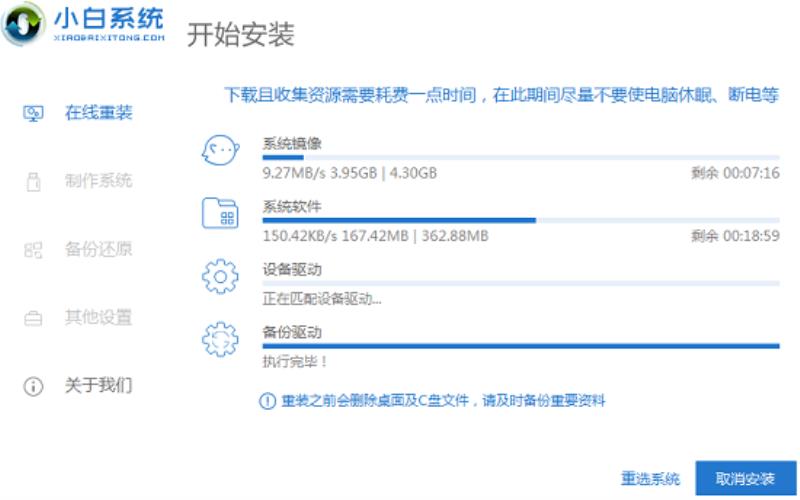Click the 取消安装 button
This screenshot has width=800, height=500.
coord(745,479)
